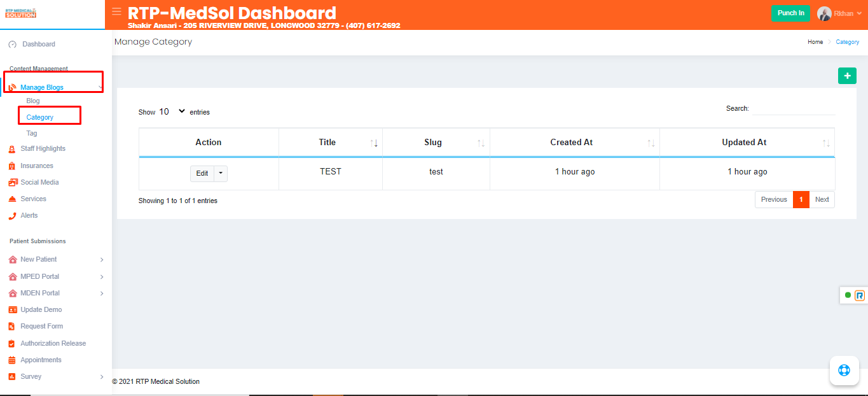Click the New Patient house icon

(13, 260)
